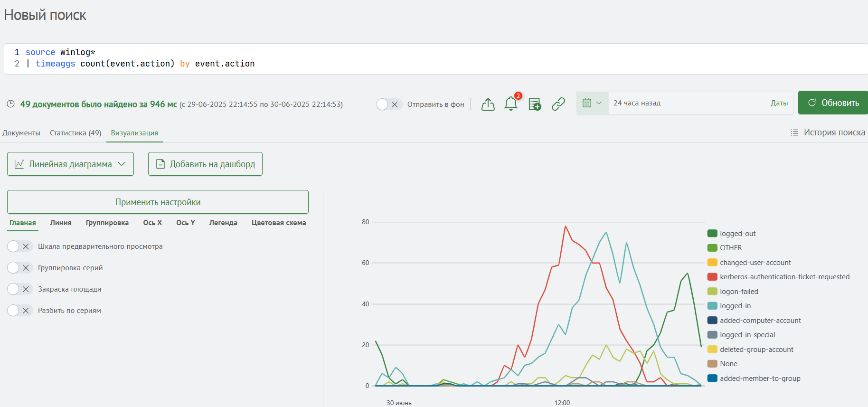The height and width of the screenshot is (407, 868).
Task: Click the logged-in legend swatch
Action: coord(712,306)
